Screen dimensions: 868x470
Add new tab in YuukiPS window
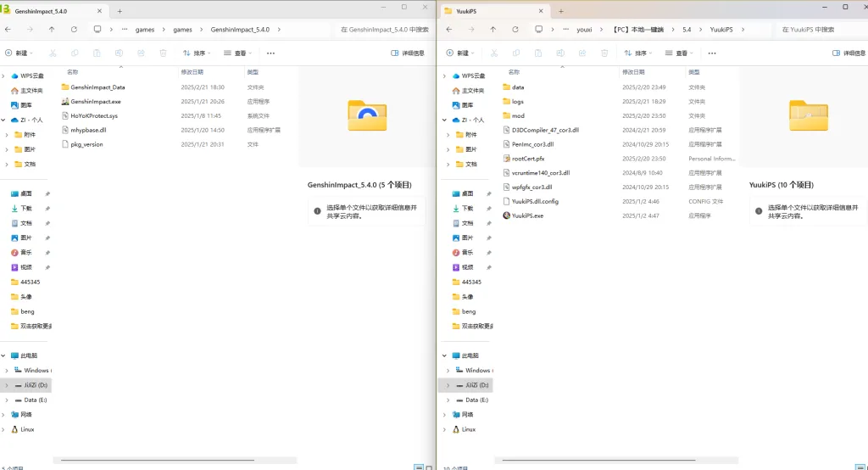(x=561, y=11)
